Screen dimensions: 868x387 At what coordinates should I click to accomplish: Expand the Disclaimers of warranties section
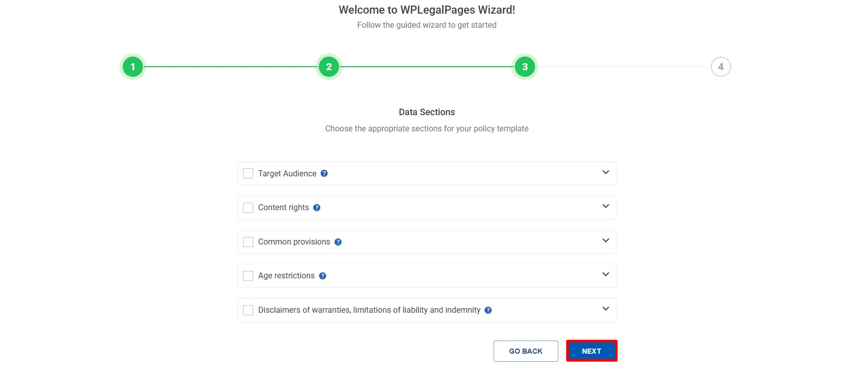click(606, 309)
